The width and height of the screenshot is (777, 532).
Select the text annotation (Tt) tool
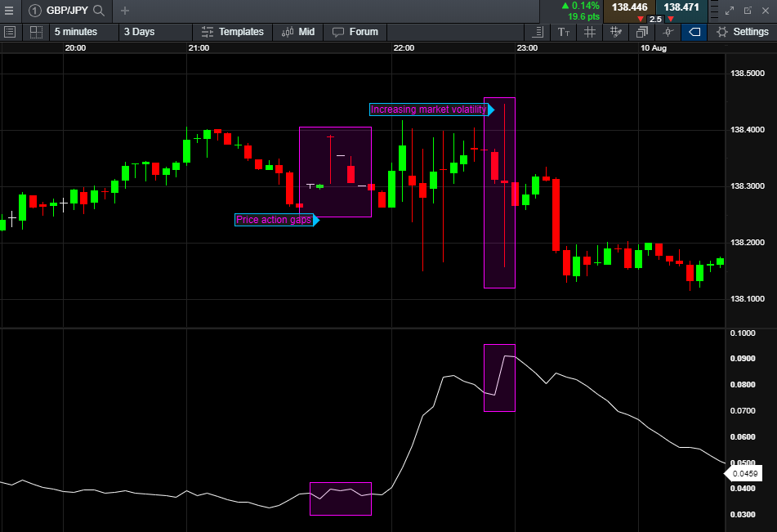point(564,32)
